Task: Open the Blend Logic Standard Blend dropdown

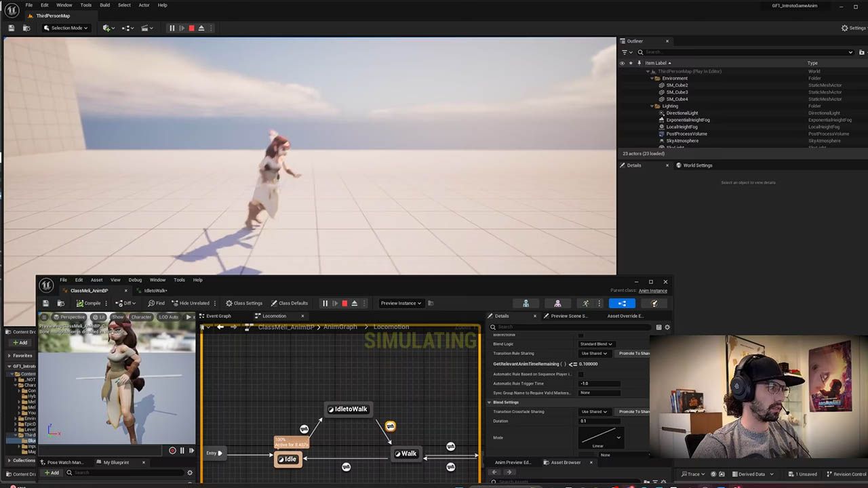Action: click(597, 344)
